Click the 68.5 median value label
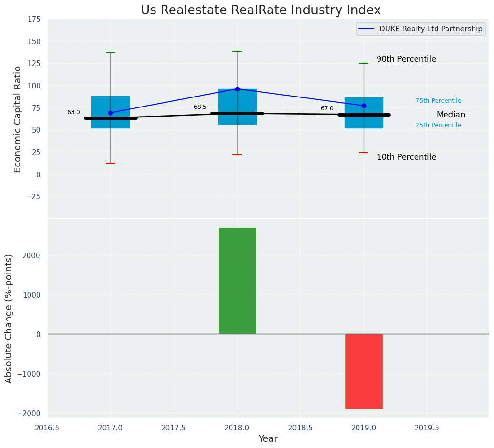 pos(200,107)
